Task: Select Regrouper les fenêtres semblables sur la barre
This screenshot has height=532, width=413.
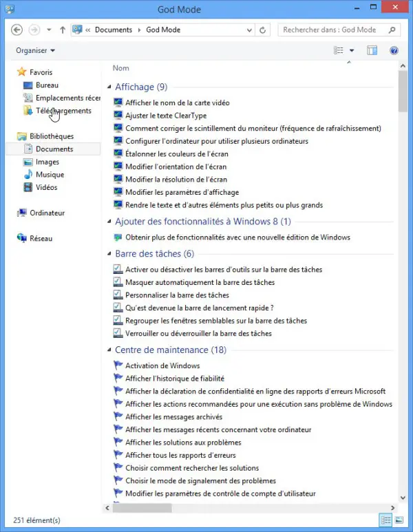Action: [216, 321]
